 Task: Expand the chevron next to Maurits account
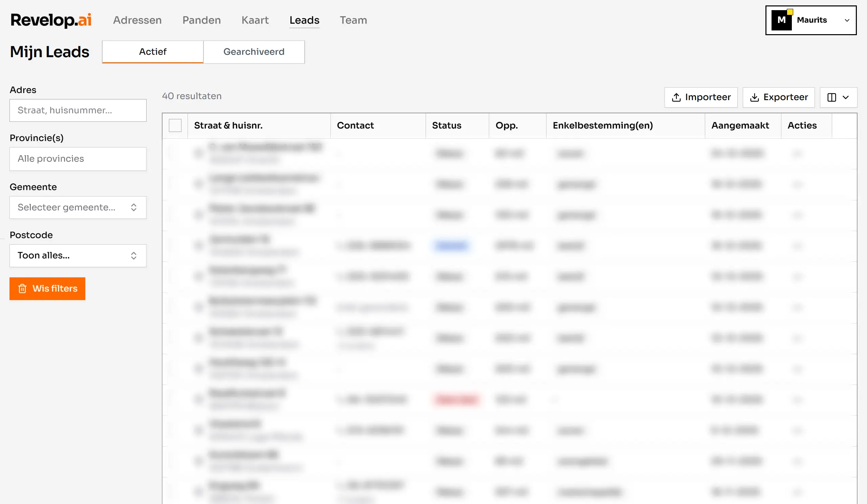tap(847, 20)
